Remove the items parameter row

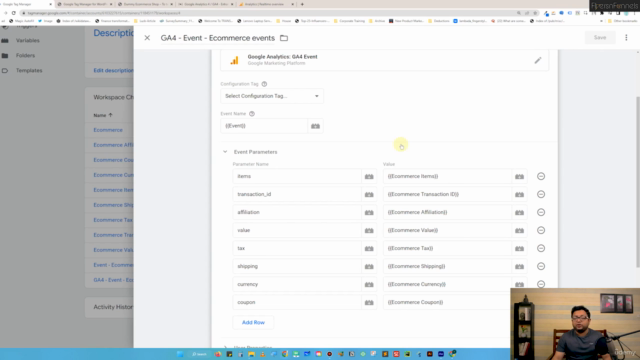pos(541,176)
